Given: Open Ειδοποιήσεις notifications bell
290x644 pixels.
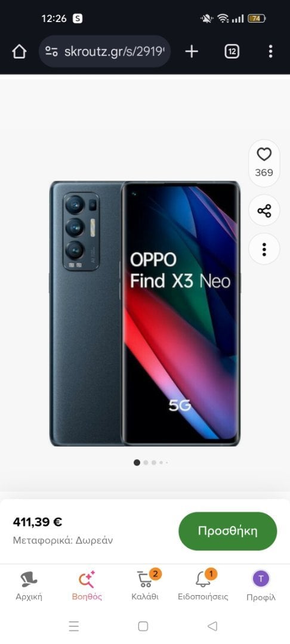Looking at the screenshot, I should pos(203,586).
